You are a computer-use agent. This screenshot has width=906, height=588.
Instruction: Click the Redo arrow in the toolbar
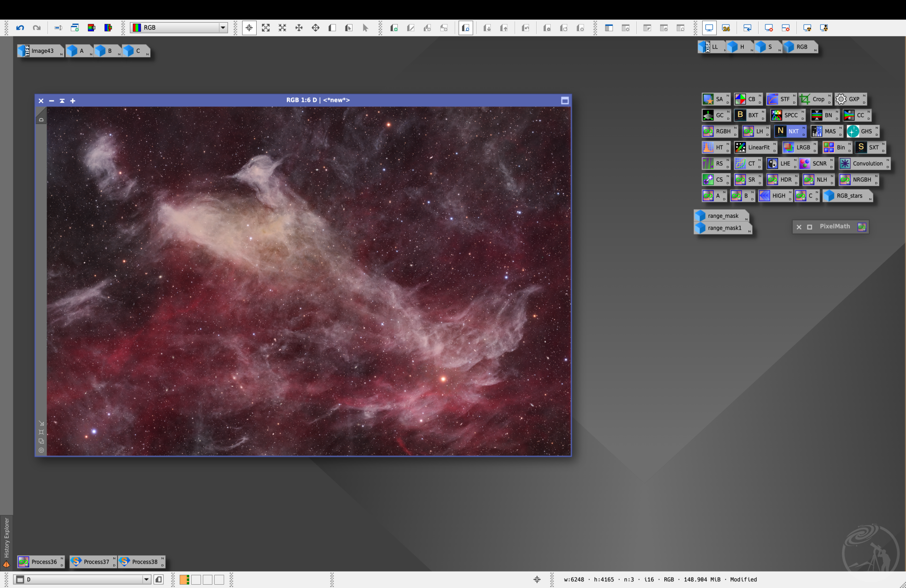click(36, 28)
